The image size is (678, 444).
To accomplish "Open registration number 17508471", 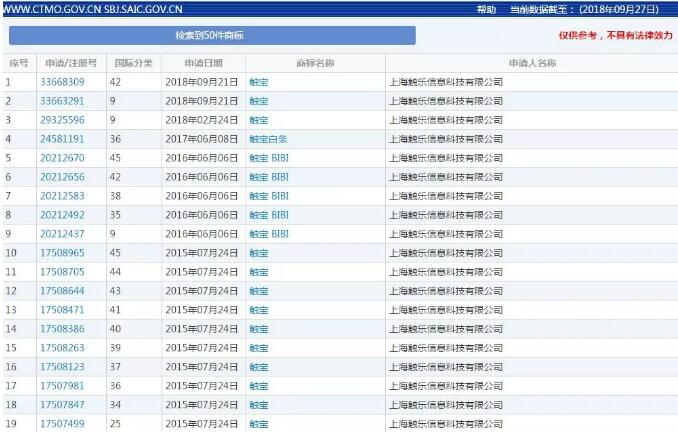I will click(x=62, y=310).
